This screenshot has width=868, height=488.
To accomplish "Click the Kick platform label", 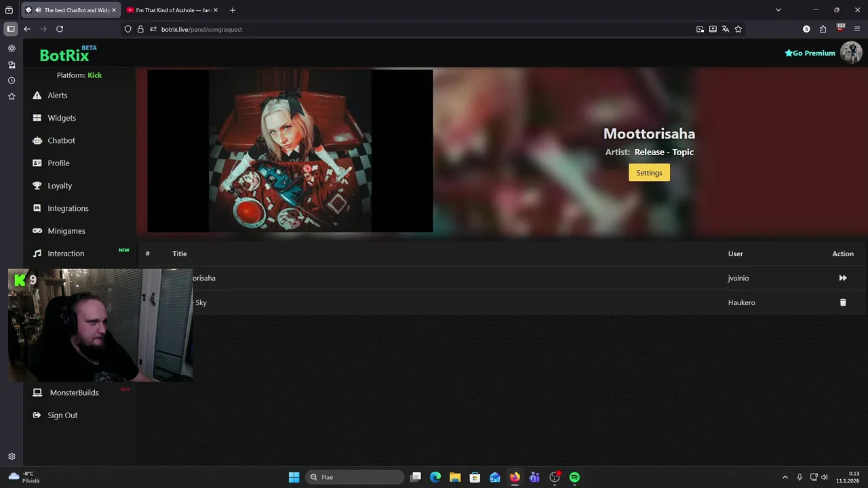I will 95,75.
